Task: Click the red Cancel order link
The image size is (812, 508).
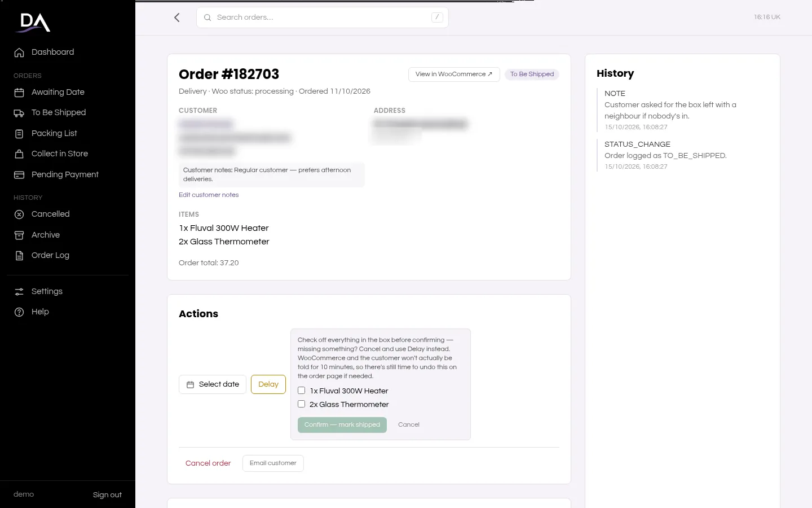Action: click(x=208, y=463)
